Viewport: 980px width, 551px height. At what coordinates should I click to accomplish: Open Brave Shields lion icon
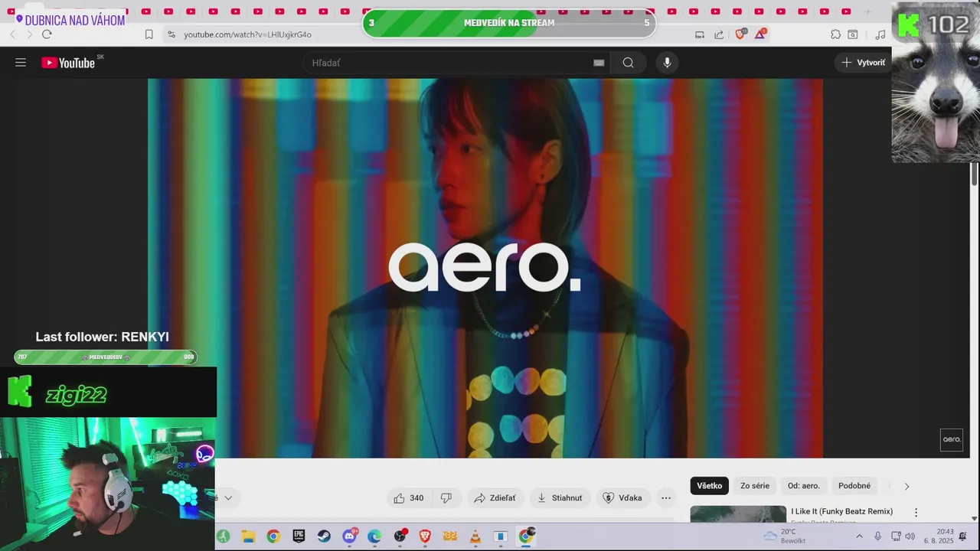click(740, 34)
